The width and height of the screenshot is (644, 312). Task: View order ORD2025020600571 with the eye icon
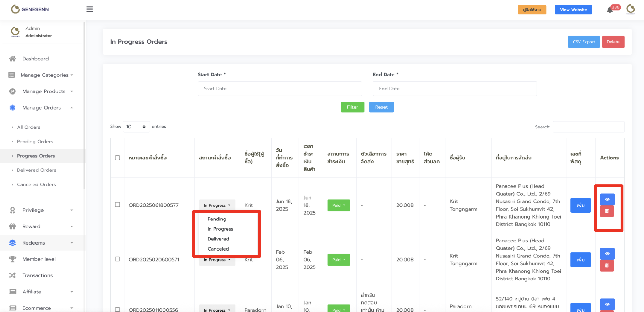click(607, 254)
